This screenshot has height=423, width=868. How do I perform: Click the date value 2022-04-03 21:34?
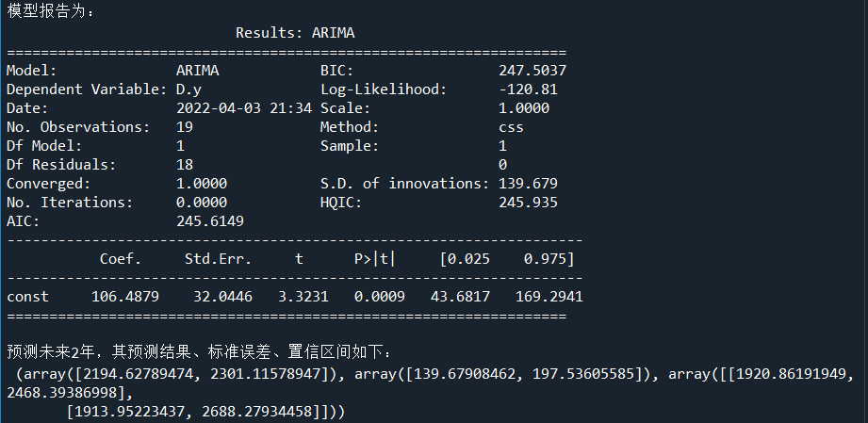click(244, 108)
